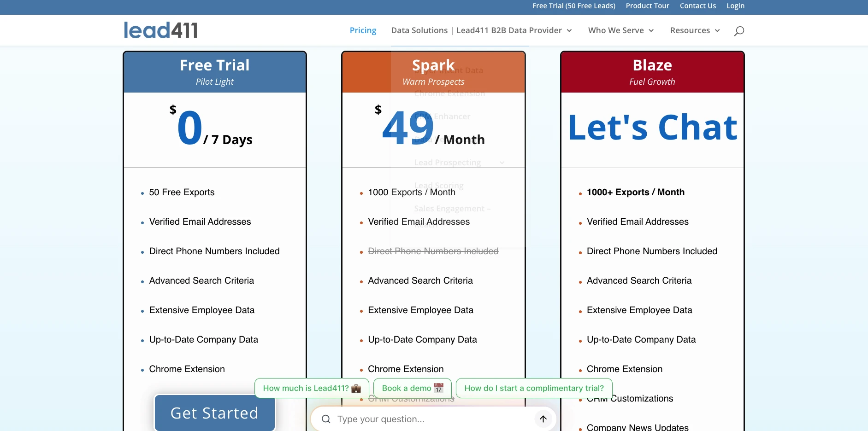Expand Resources menu chevron

click(x=717, y=31)
